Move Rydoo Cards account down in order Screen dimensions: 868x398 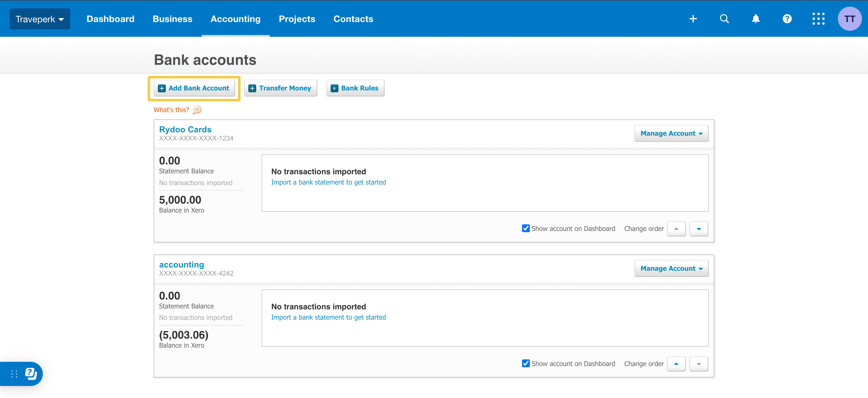pos(699,229)
